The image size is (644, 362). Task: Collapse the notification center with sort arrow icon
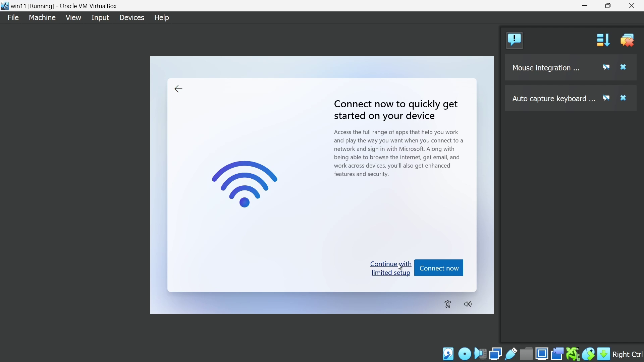603,40
